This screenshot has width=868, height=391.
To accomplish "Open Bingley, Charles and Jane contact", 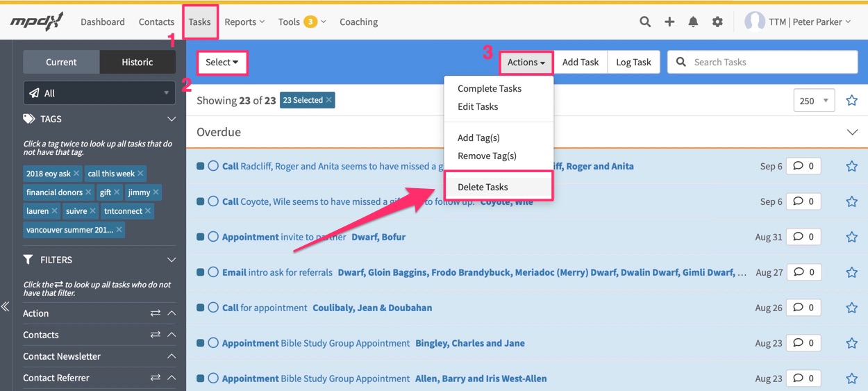I will [x=470, y=343].
